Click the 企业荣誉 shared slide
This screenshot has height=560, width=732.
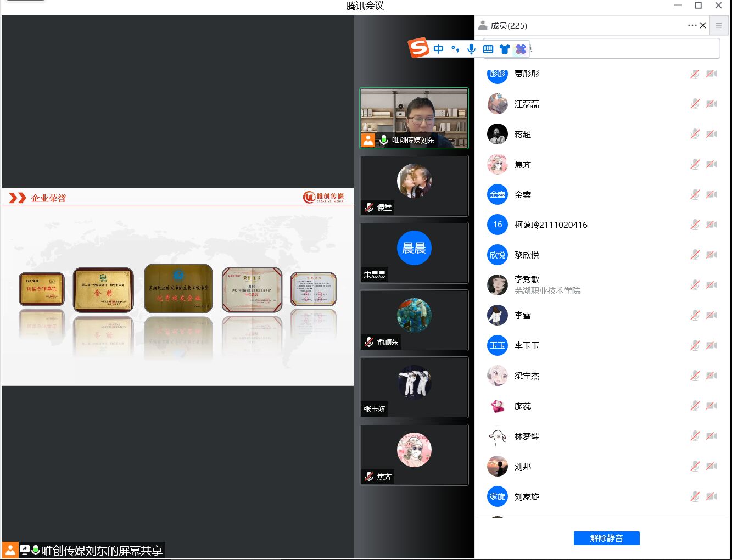(x=177, y=287)
